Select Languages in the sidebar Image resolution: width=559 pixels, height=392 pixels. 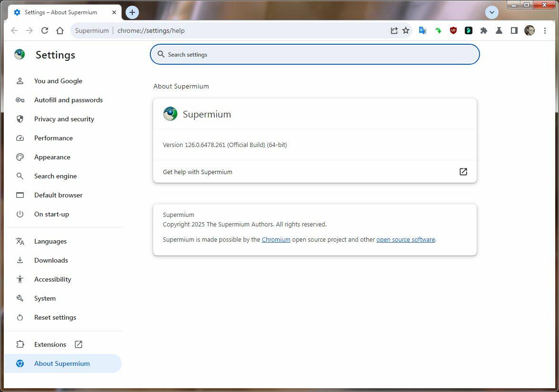(63, 241)
